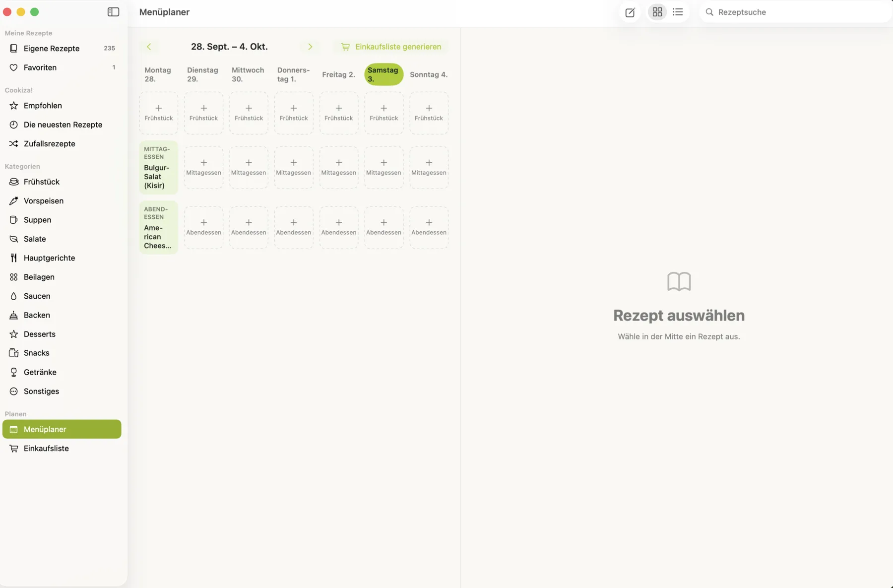Add Abendessen for Mittwoch 30.
The image size is (893, 588).
pyautogui.click(x=249, y=227)
